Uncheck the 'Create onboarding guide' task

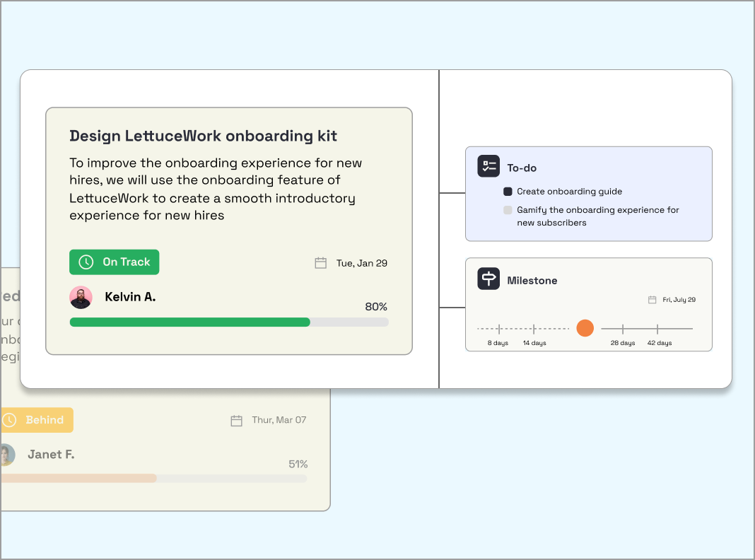pos(507,192)
